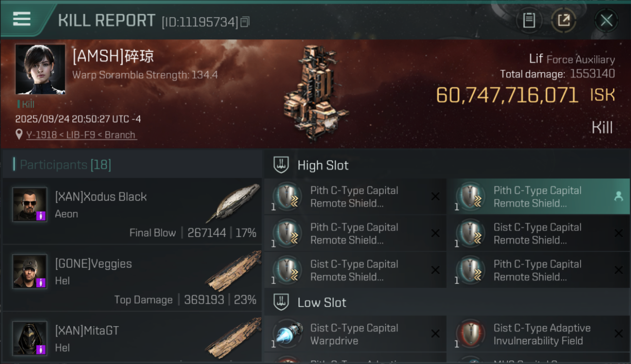This screenshot has width=631, height=364.
Task: Select Gist C-Type Capital Warpdrive module
Action: [354, 334]
